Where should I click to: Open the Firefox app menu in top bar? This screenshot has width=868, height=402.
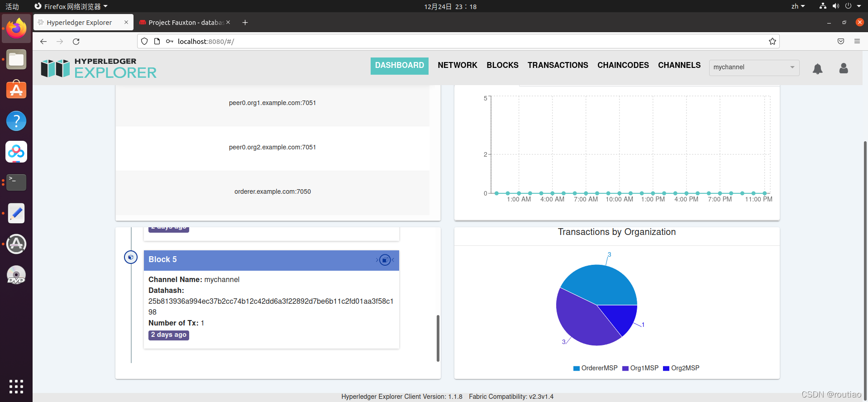[x=72, y=6]
